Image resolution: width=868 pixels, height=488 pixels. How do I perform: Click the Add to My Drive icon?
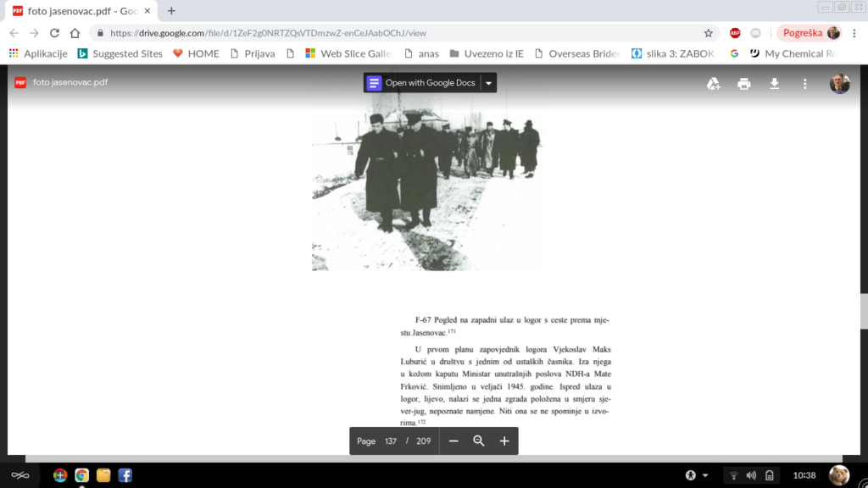pyautogui.click(x=714, y=83)
